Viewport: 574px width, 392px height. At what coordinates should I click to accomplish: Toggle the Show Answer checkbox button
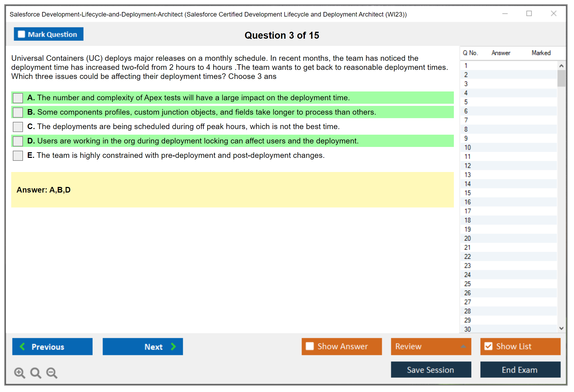coord(310,346)
